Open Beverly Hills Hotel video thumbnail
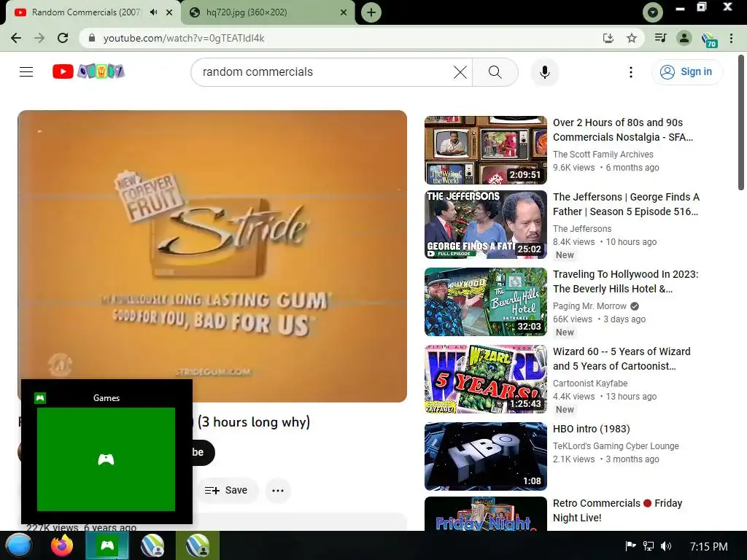The image size is (747, 560). pos(485,301)
